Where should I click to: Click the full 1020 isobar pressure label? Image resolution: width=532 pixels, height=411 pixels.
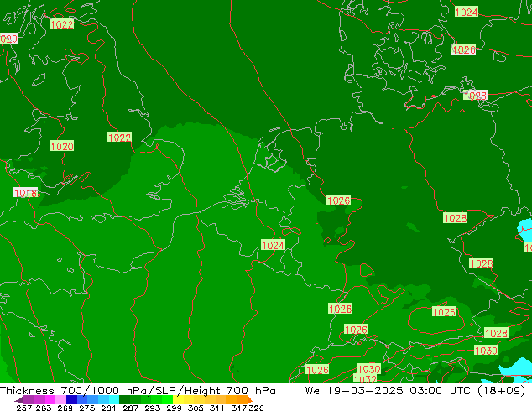[x=62, y=146]
